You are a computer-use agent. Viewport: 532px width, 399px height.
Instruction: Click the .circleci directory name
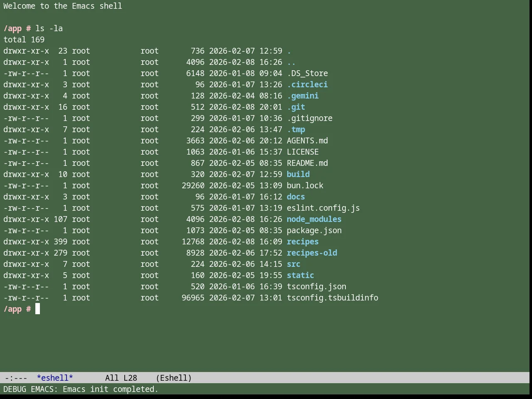[307, 84]
